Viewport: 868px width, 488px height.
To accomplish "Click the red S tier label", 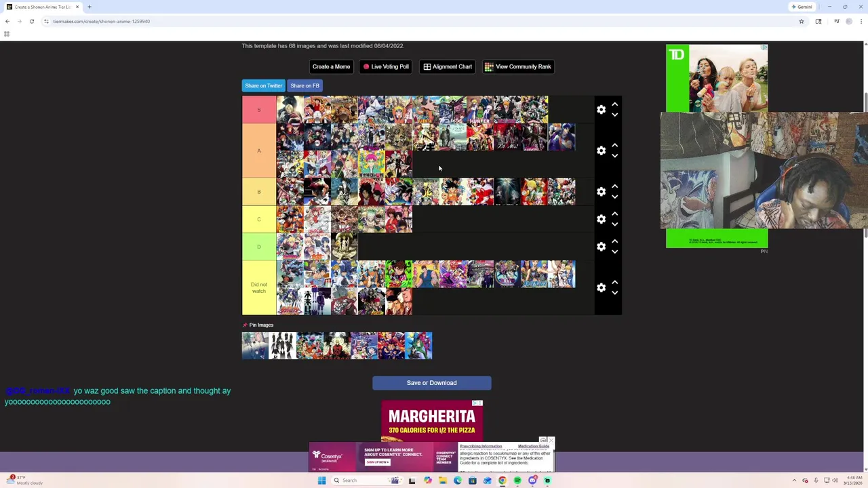I will click(259, 110).
